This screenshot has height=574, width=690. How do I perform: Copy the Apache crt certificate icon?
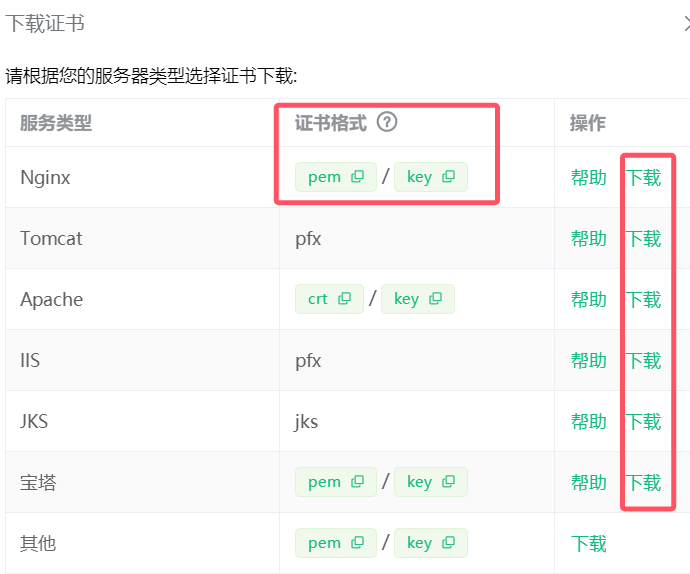[x=345, y=299]
